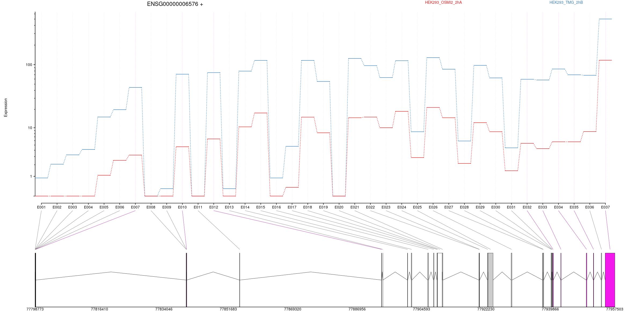This screenshot has height=322, width=644.
Task: Click exon label E036
Action: (x=590, y=207)
